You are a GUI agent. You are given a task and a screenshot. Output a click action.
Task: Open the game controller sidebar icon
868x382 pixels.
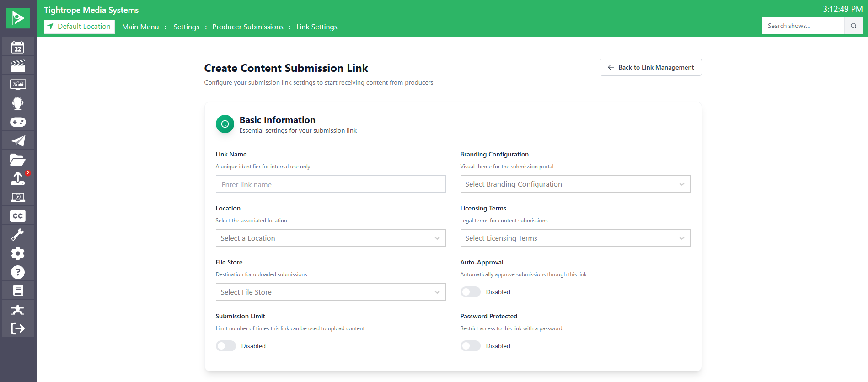point(18,122)
